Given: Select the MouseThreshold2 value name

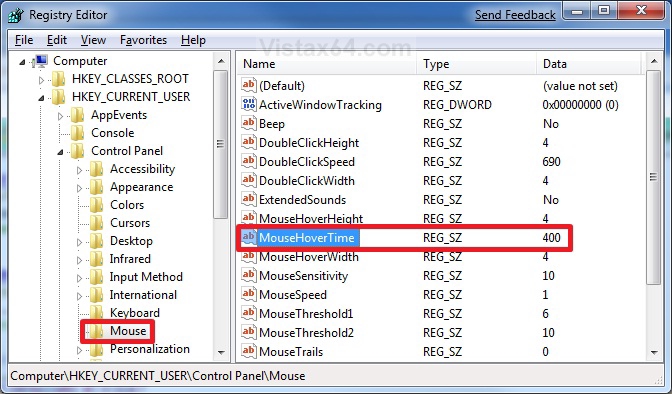Looking at the screenshot, I should click(306, 332).
